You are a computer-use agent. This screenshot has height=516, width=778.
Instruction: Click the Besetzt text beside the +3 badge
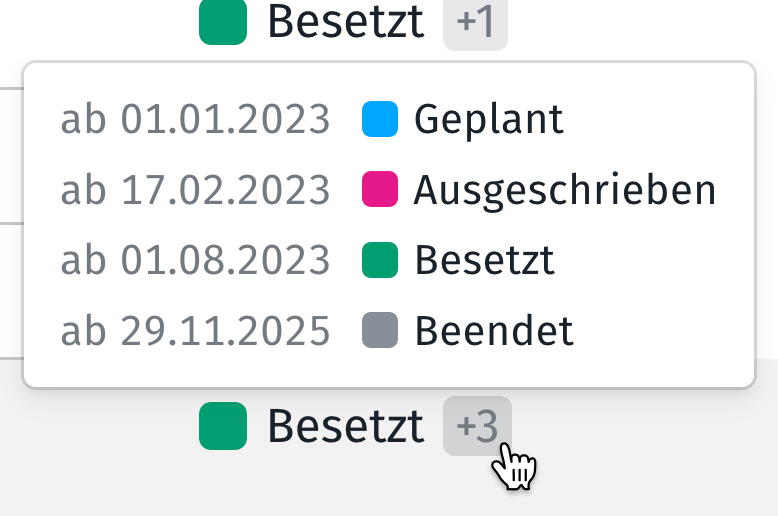coord(345,427)
